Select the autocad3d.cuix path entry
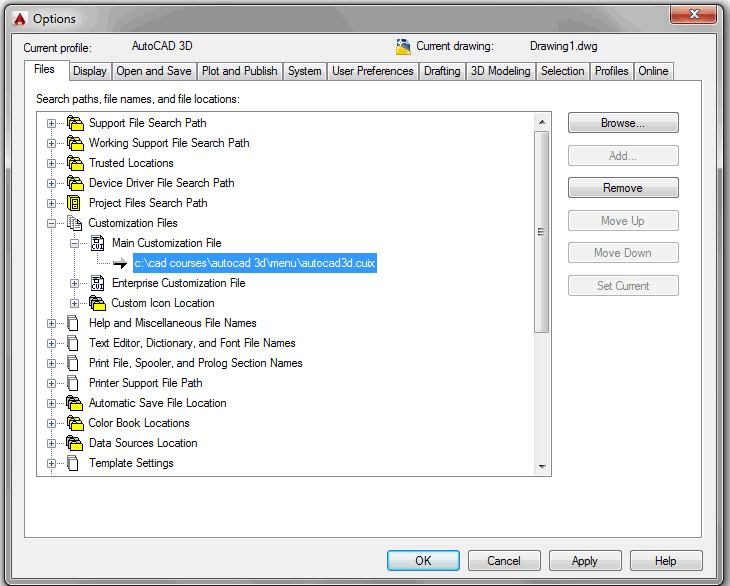Viewport: 730px width, 586px height. tap(255, 263)
